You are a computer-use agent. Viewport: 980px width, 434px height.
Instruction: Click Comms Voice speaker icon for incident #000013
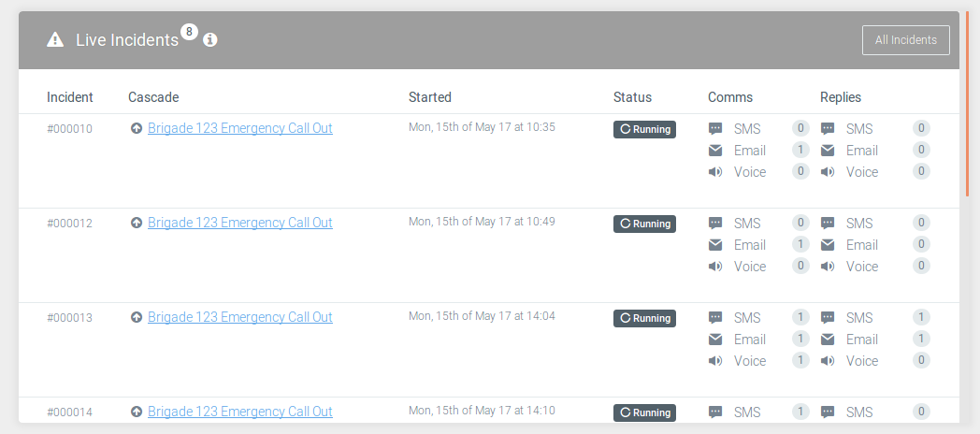point(715,361)
